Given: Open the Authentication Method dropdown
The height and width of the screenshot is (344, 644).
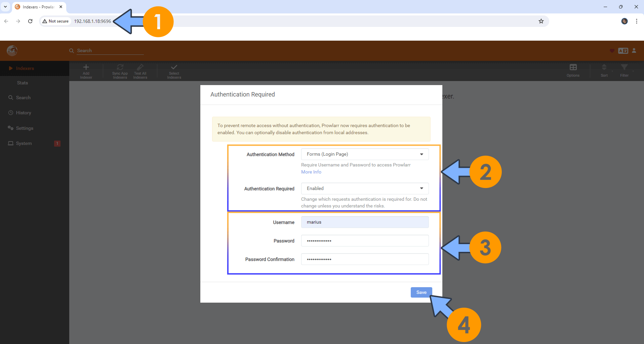Looking at the screenshot, I should 365,154.
